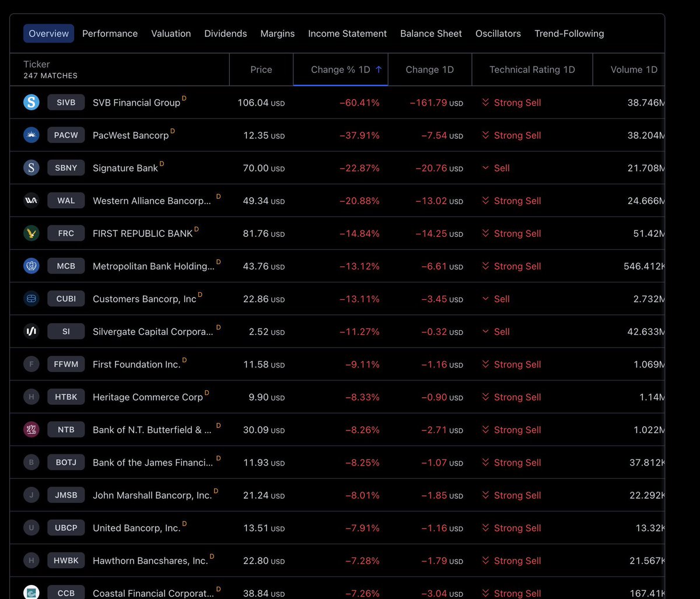
Task: Click the Western Alliance logo icon
Action: click(31, 201)
